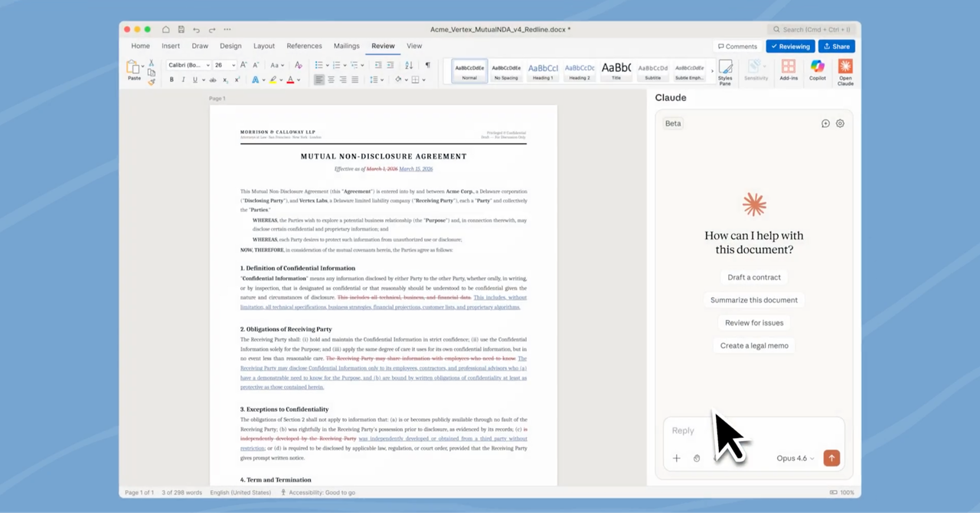Add attachment with the plus icon
Screen dimensions: 980x513
pos(676,459)
